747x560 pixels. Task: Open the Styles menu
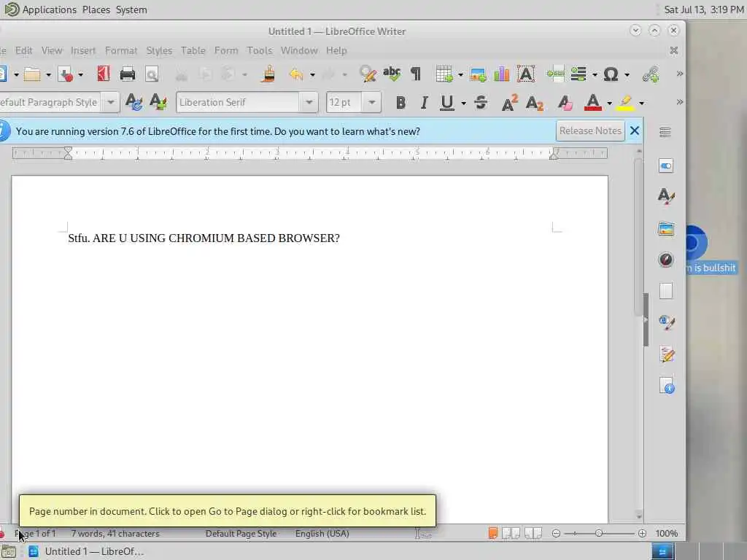point(159,50)
